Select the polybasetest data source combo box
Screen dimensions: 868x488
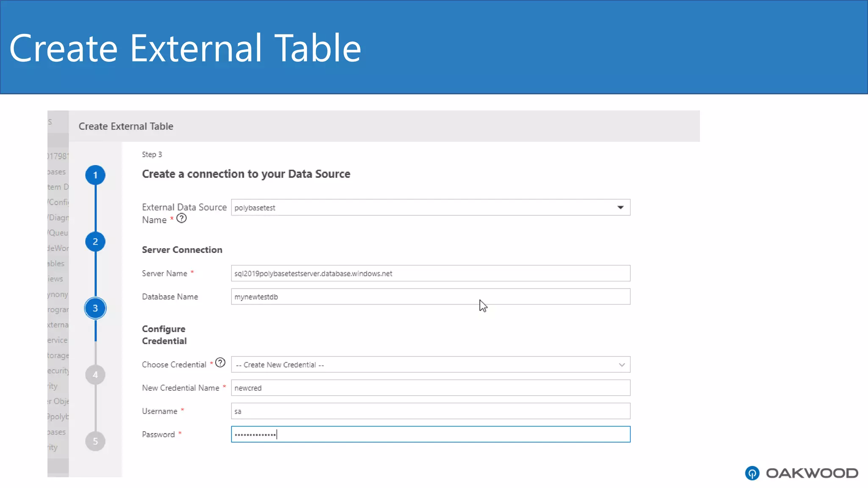tap(424, 208)
